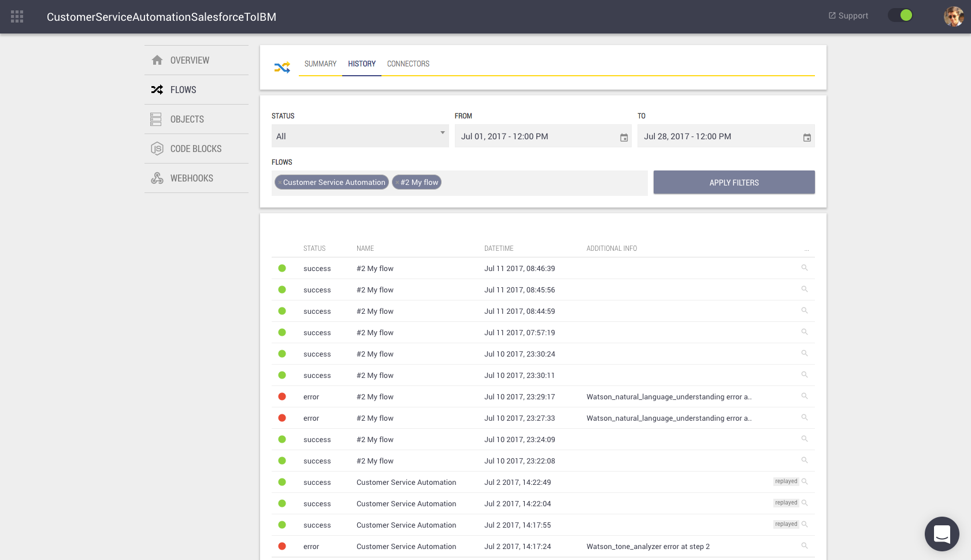Click the Datetime column header
The width and height of the screenshot is (971, 560).
[499, 249]
